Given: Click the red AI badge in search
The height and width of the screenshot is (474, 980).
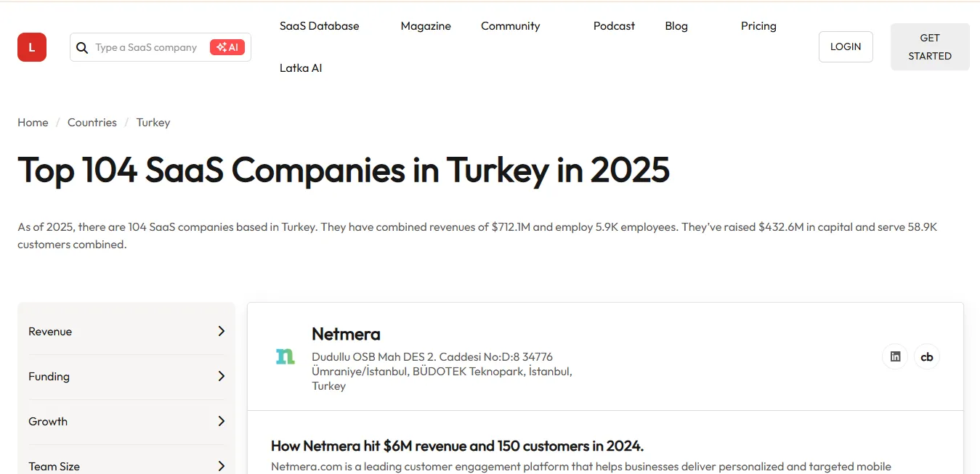Looking at the screenshot, I should click(227, 47).
